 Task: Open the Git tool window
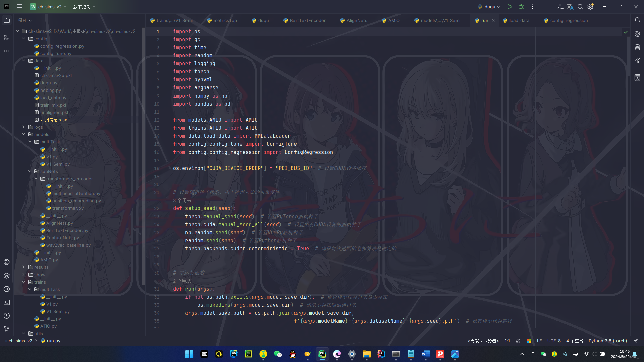coord(7,329)
